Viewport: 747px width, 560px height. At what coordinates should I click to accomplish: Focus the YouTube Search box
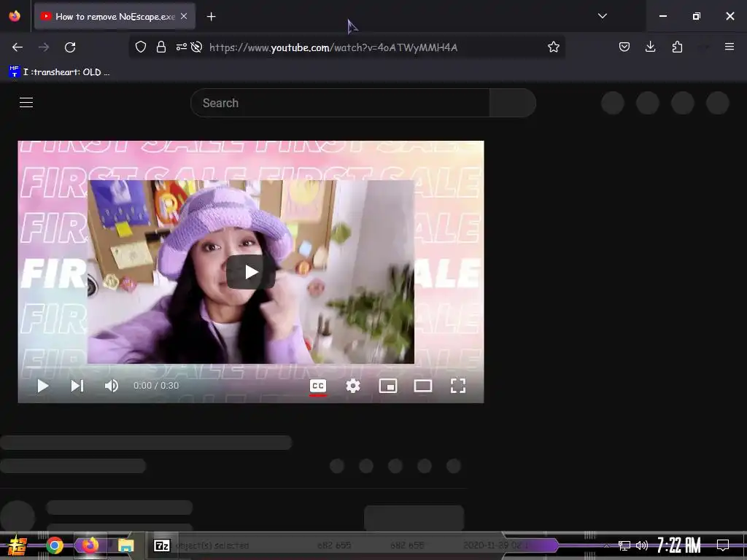340,103
